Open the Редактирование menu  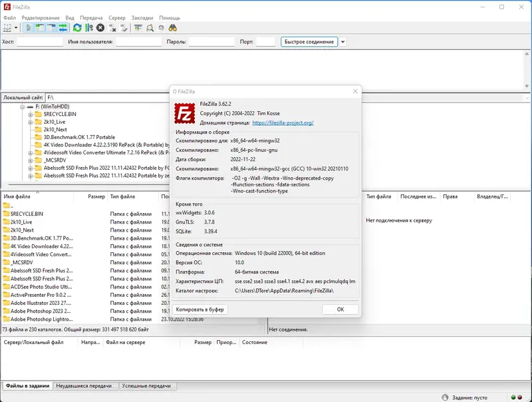coord(41,18)
